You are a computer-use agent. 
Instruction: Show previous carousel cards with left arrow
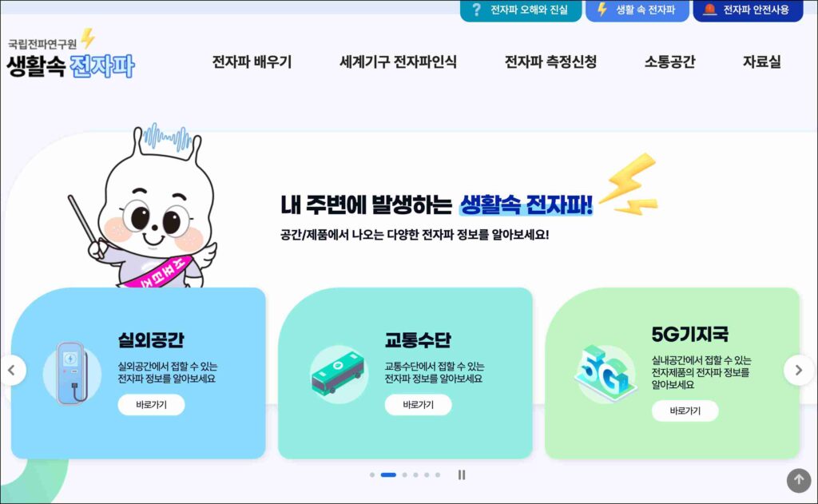click(11, 371)
